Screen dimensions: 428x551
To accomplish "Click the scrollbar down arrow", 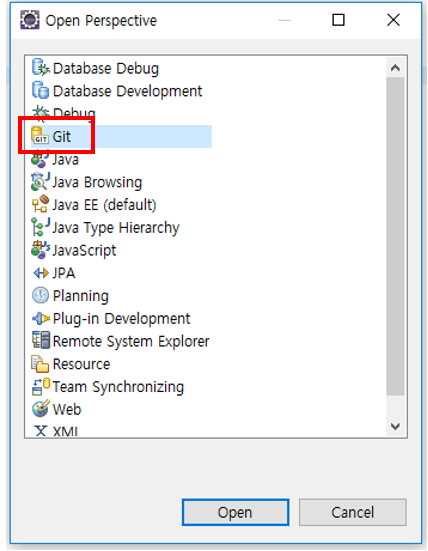I will (x=395, y=426).
